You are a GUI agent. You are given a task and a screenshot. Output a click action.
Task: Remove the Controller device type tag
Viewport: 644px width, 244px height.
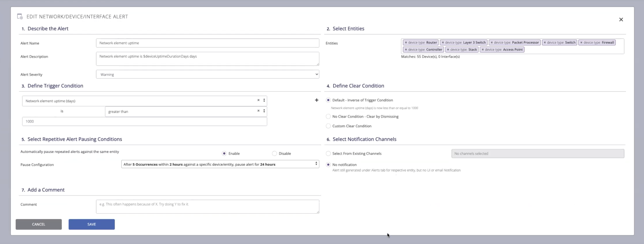coord(406,50)
